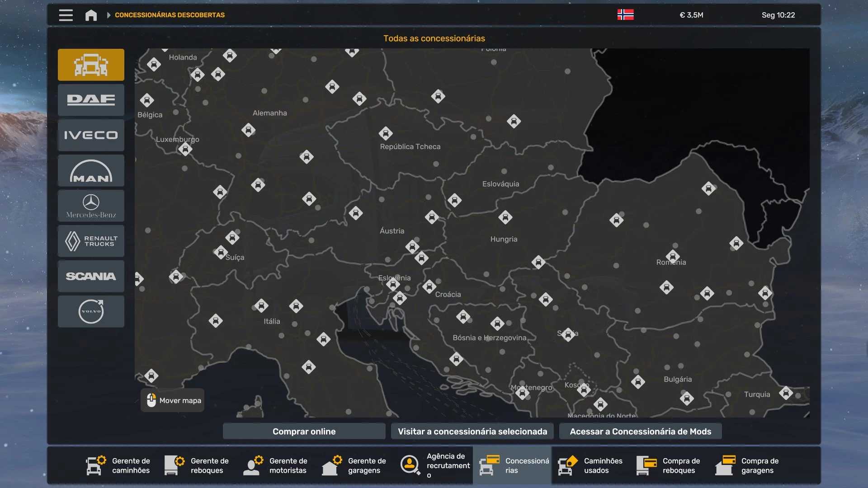Filter dealerships by Scania brand
Screen dimensions: 868x488
click(91, 276)
